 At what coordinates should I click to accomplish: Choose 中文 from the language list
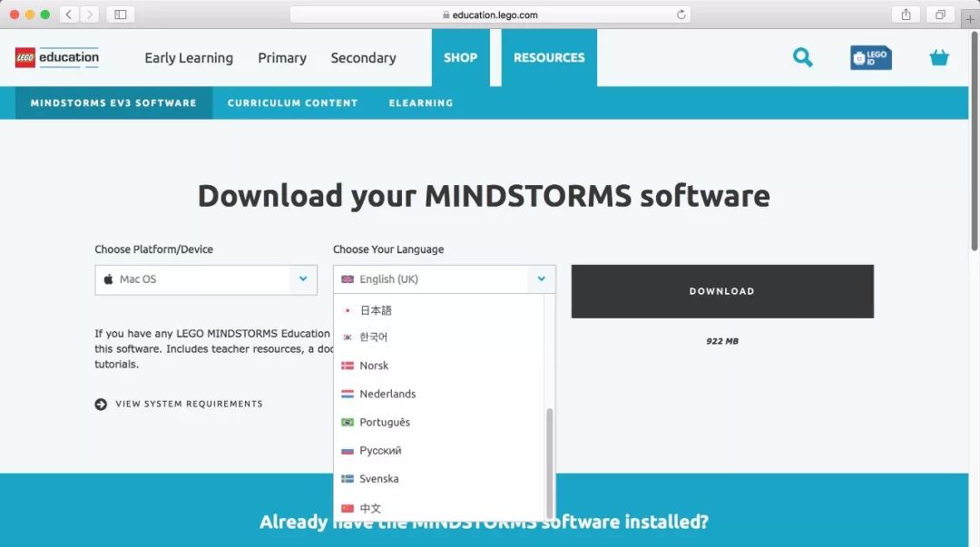tap(439, 508)
